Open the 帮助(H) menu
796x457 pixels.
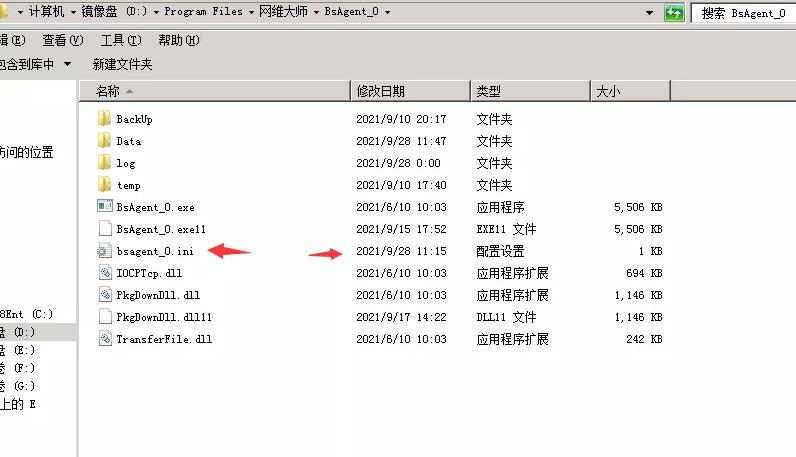click(179, 40)
